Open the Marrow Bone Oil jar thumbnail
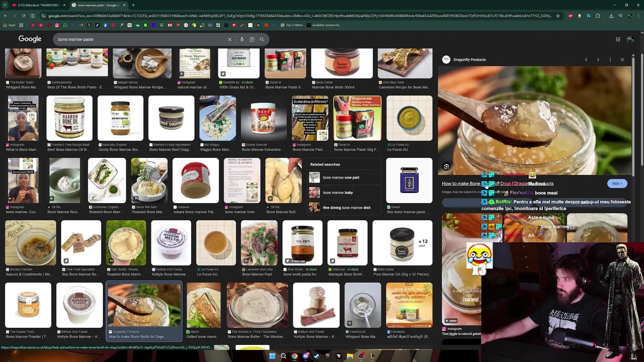644x362 pixels. click(69, 118)
